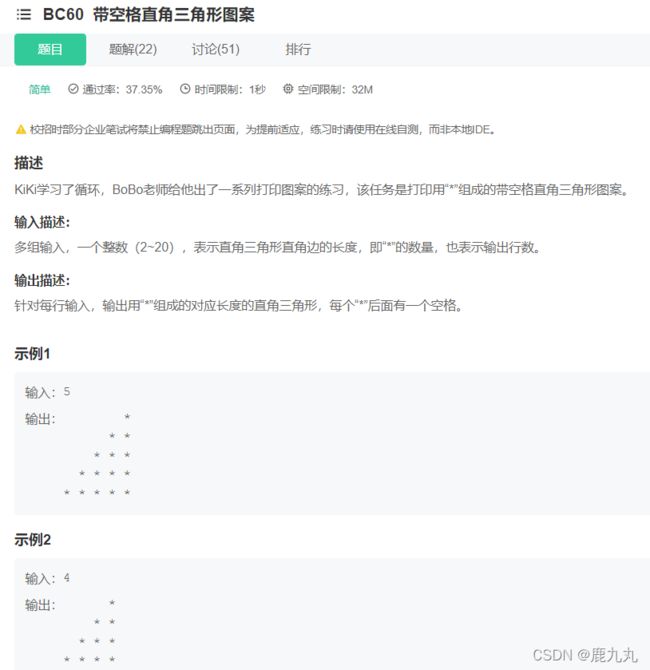The image size is (650, 670).
Task: Switch to the 题目 tab
Action: click(x=50, y=49)
